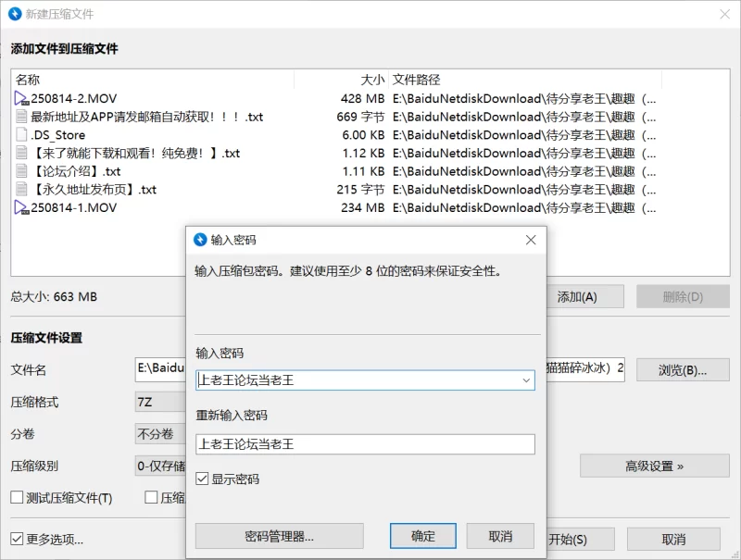The image size is (741, 560).
Task: Open the password history dropdown arrow
Action: [x=526, y=380]
